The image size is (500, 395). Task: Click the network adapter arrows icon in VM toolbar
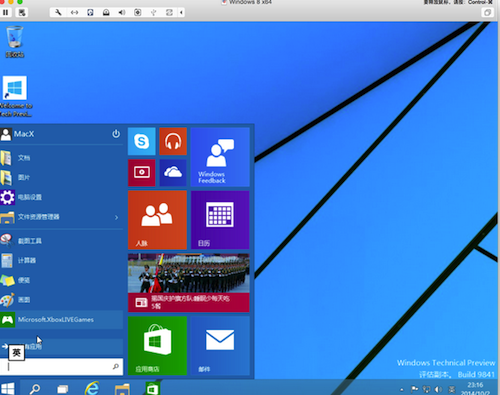point(74,13)
